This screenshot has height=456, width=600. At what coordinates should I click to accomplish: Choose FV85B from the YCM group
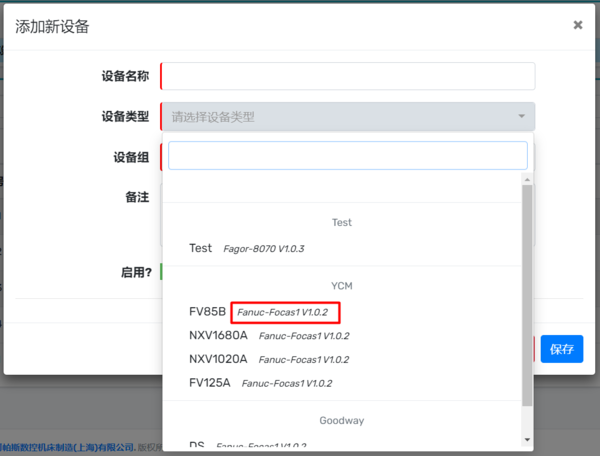click(x=208, y=311)
